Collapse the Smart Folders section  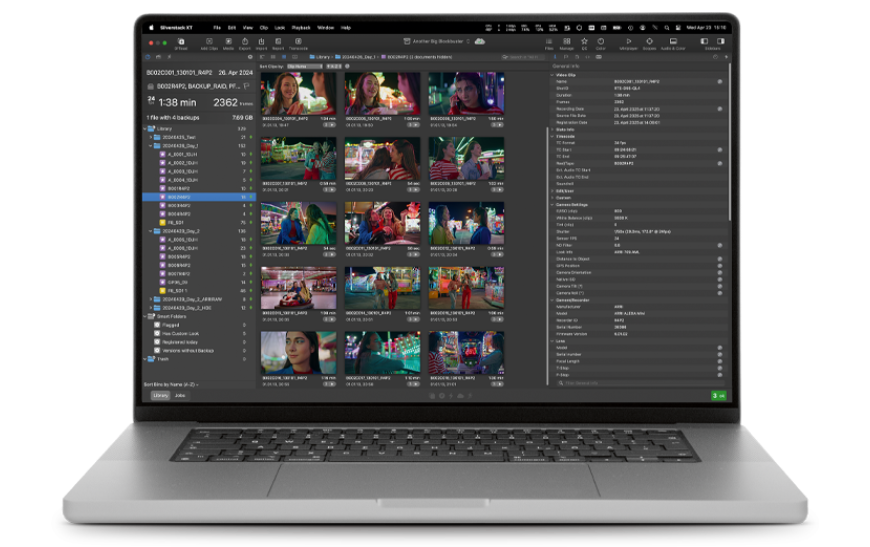pyautogui.click(x=145, y=317)
